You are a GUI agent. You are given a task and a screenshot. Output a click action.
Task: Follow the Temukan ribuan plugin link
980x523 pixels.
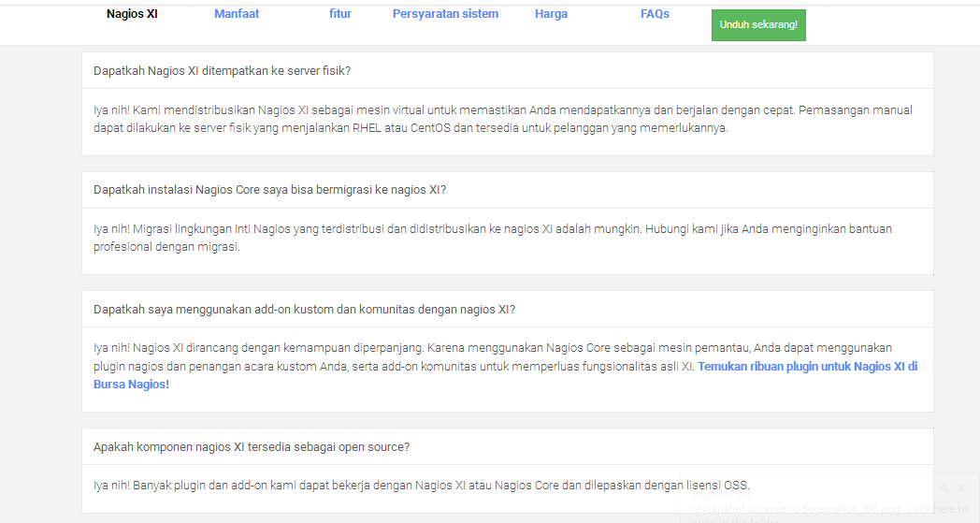(x=806, y=367)
